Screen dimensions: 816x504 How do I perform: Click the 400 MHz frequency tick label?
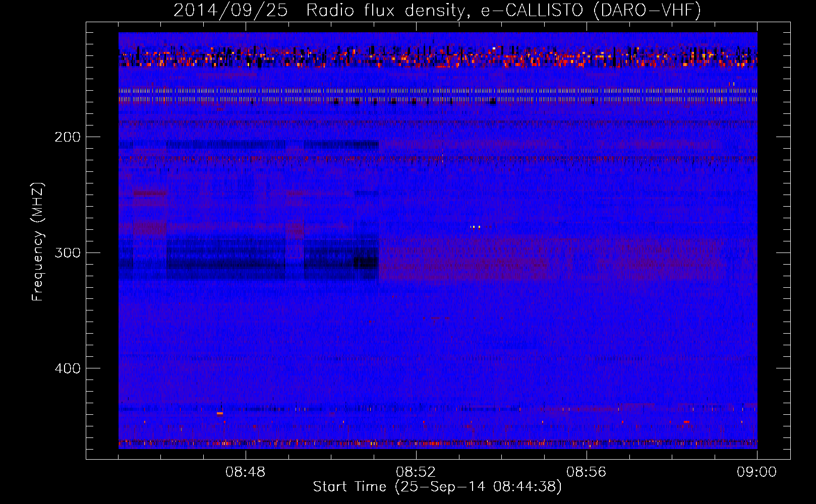click(x=68, y=368)
